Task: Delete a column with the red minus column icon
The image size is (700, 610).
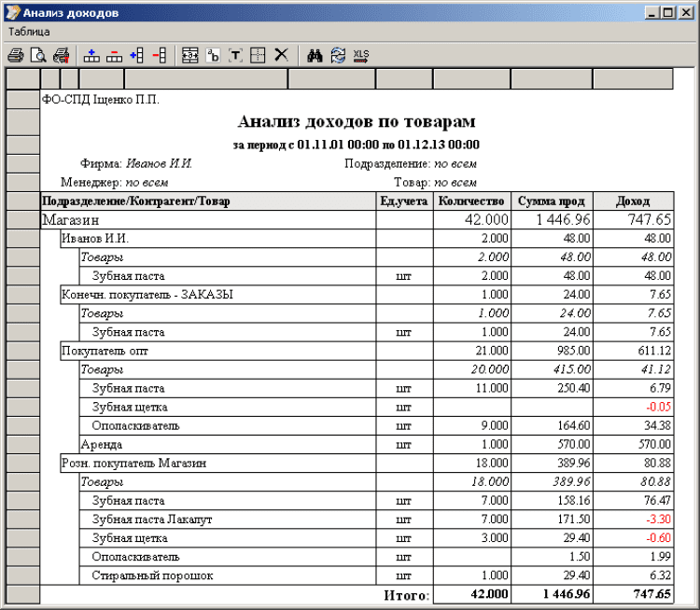Action: (160, 56)
